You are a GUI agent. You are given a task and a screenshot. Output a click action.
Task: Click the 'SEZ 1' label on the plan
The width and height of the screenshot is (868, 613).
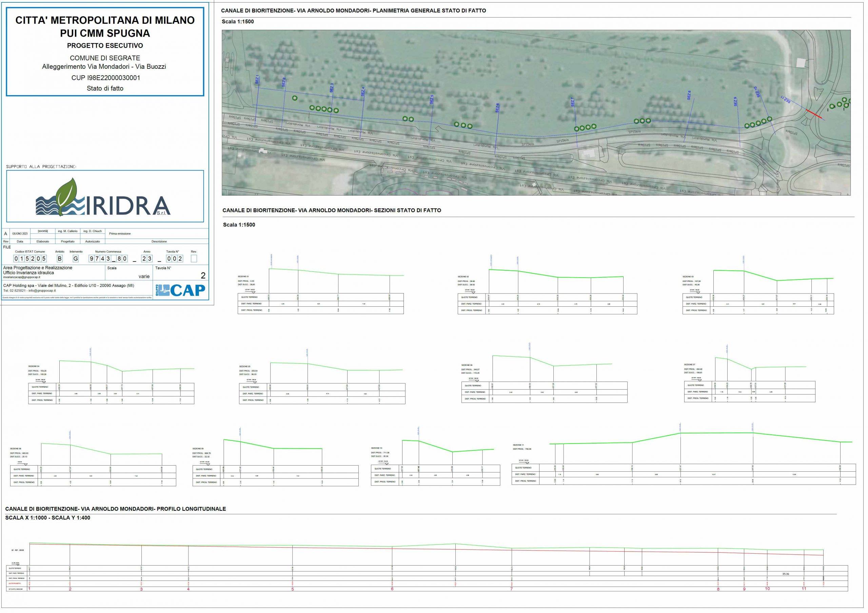(257, 80)
